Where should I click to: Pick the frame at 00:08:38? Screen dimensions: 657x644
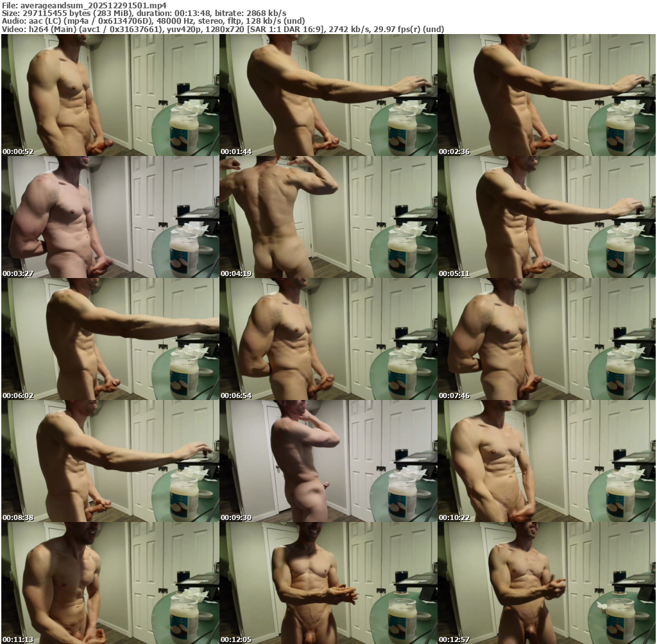(x=110, y=461)
